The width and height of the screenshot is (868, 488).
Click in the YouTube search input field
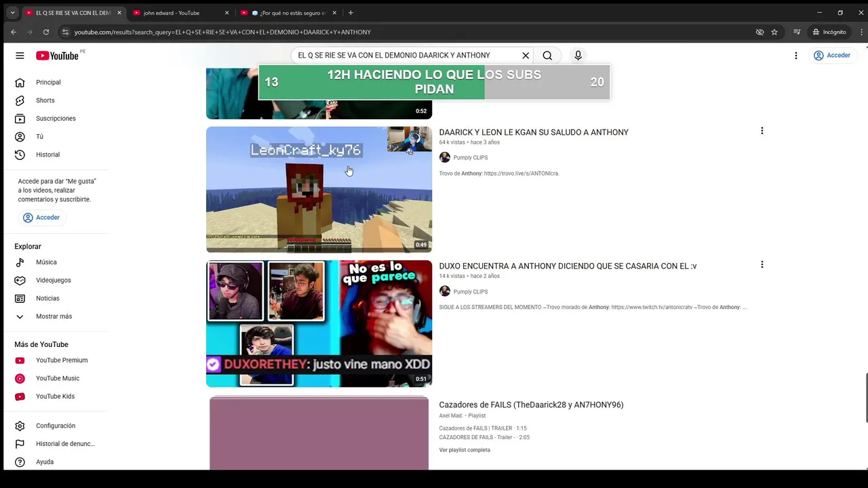click(406, 56)
